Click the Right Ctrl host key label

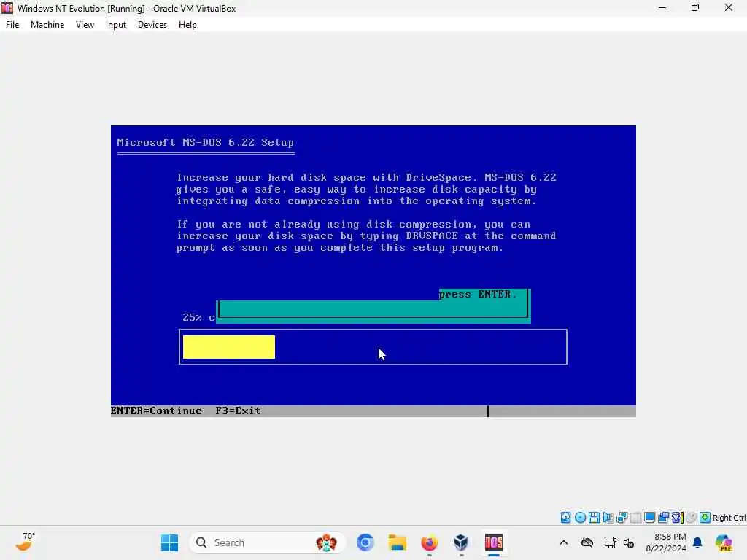pos(729,518)
